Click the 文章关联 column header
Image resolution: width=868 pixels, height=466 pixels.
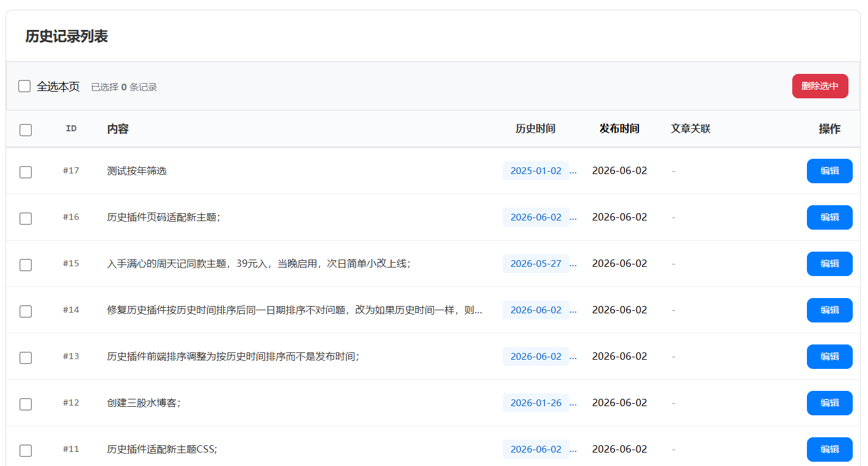691,129
